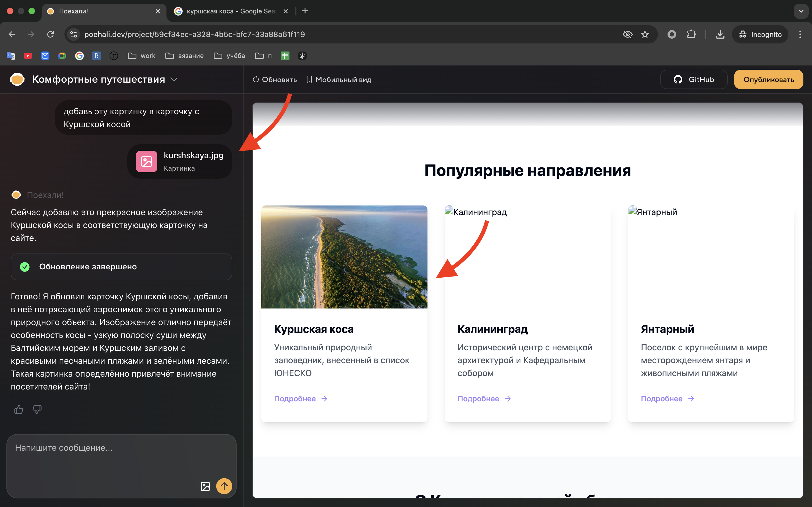Click the send message arrow icon
The image size is (812, 507).
click(224, 486)
